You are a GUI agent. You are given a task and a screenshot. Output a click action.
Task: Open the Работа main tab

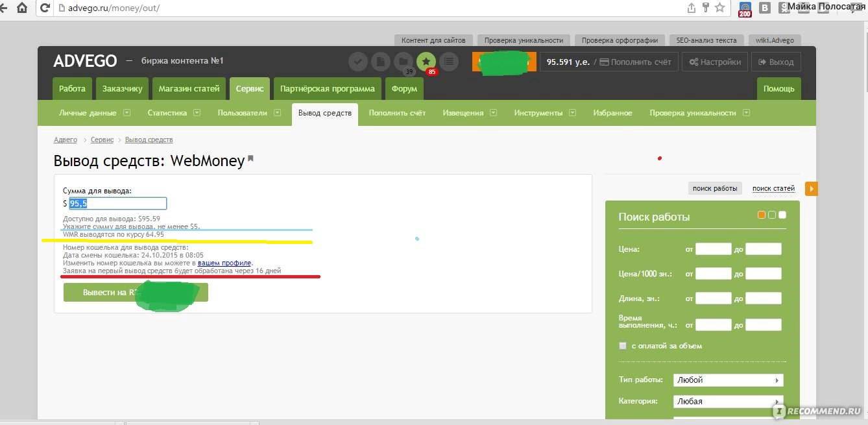[x=72, y=89]
